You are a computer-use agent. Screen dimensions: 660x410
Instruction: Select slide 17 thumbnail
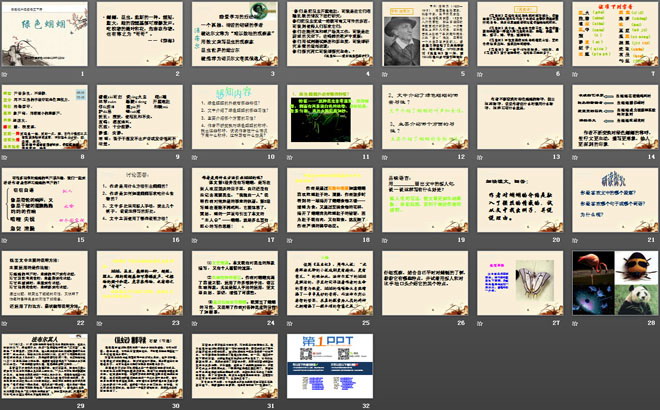click(x=235, y=200)
